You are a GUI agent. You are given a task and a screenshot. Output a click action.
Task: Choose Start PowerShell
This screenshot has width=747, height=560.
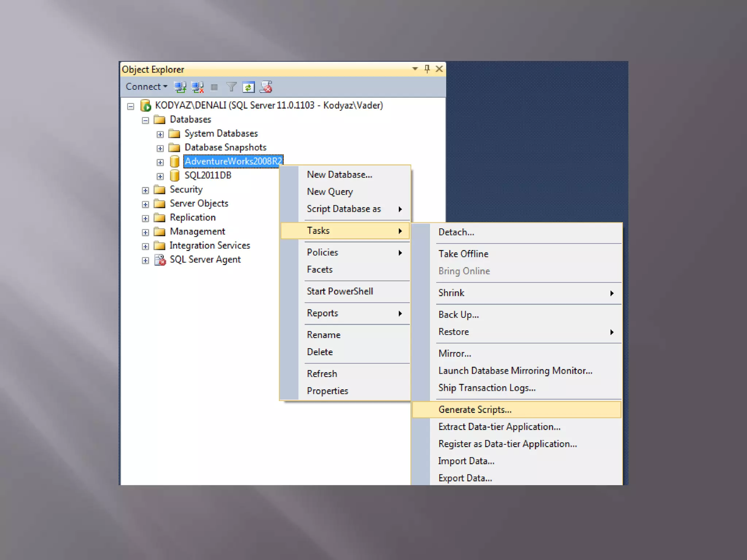(x=345, y=291)
